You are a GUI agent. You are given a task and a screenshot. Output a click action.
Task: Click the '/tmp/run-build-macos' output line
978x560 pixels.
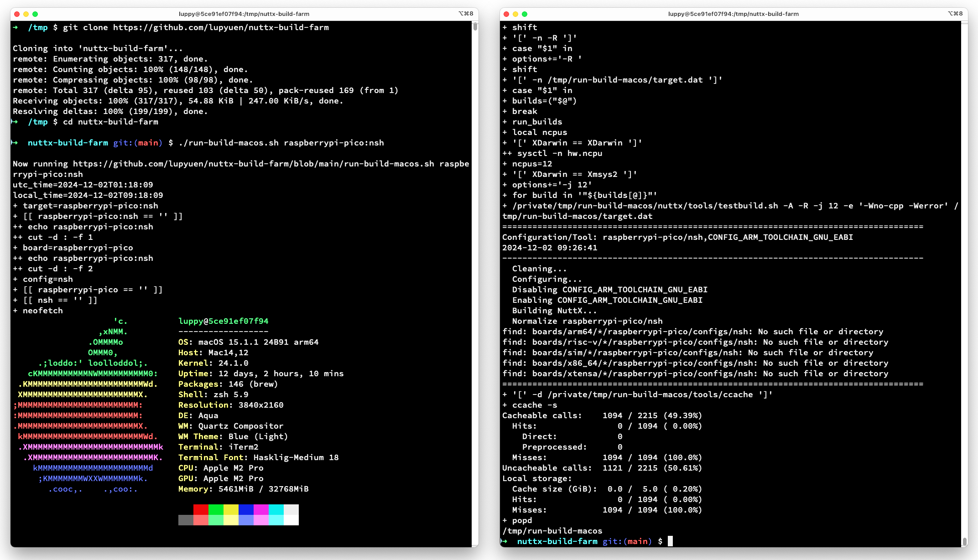coord(552,531)
